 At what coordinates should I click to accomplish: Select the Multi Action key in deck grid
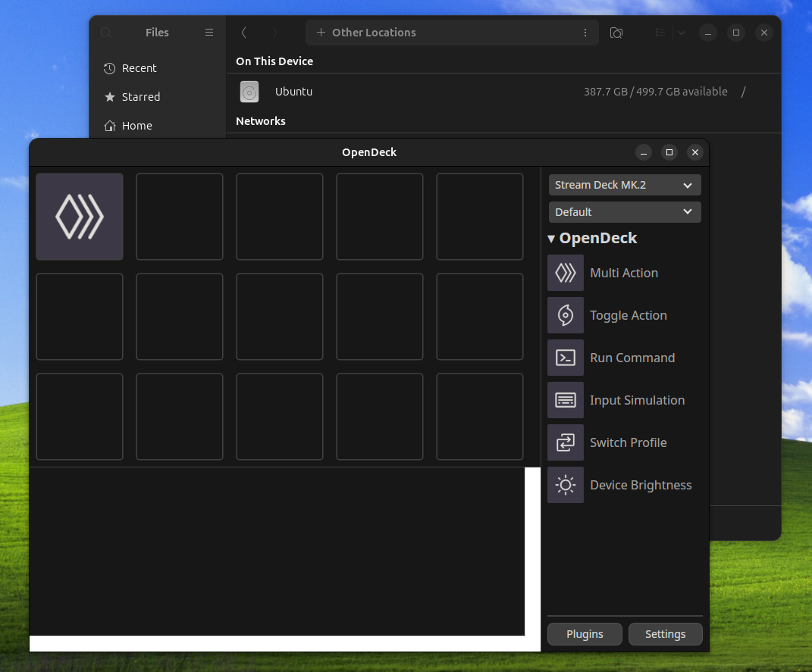[x=80, y=217]
